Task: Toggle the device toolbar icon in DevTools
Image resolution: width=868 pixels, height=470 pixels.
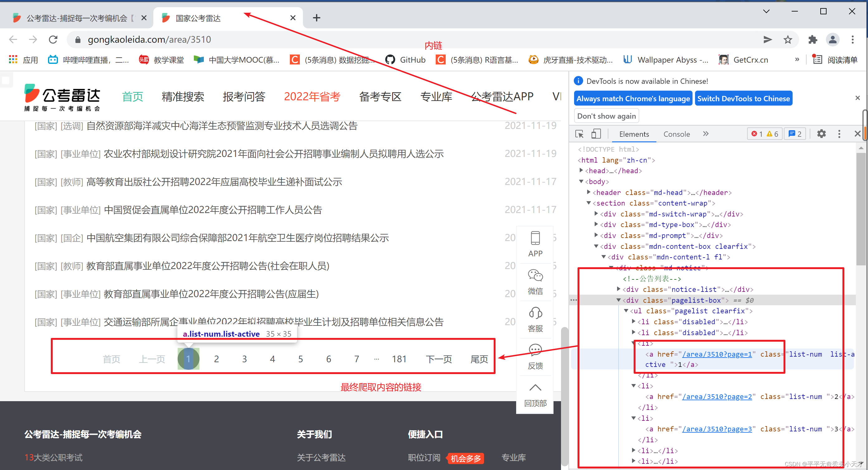Action: [596, 134]
